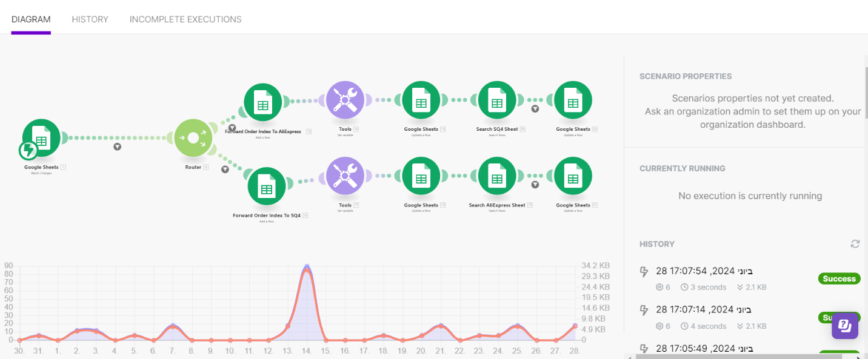Viewport: 868px width, 359px height.
Task: Select the Tools module on the AliExpress route
Action: (345, 100)
